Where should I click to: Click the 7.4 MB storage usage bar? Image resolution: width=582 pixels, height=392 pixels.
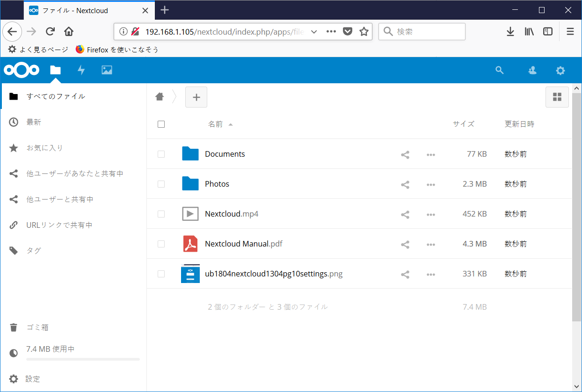(82, 358)
